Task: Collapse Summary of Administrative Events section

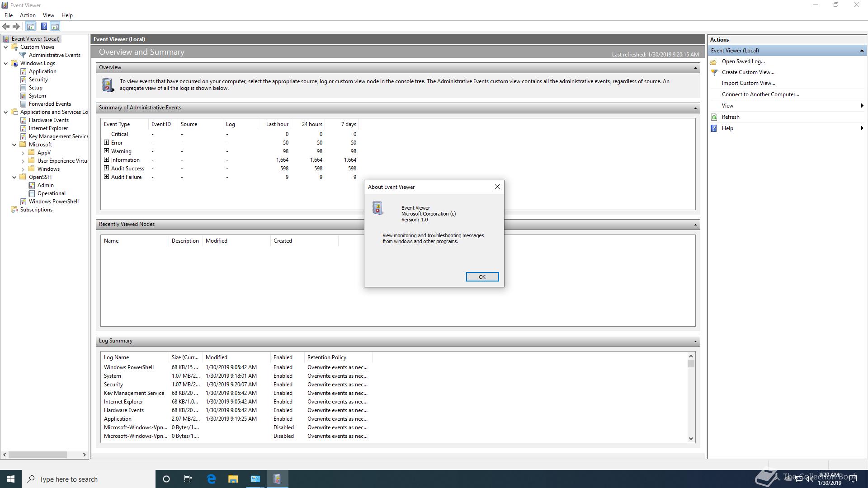Action: (x=695, y=108)
